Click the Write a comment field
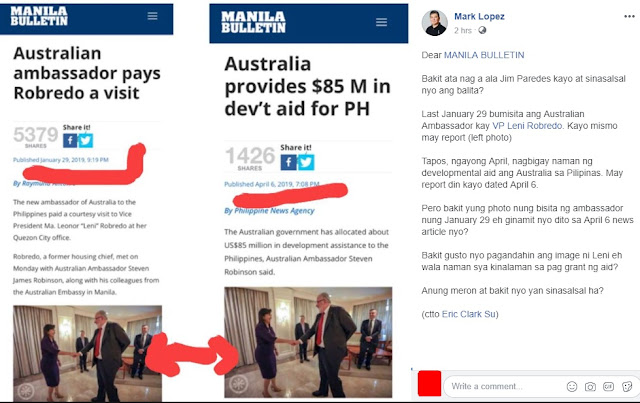This screenshot has width=640, height=403. pyautogui.click(x=502, y=386)
